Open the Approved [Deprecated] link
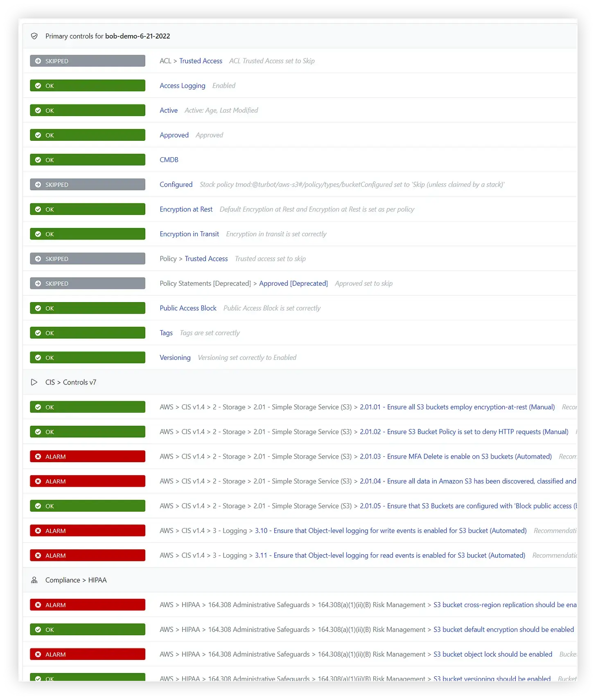Image resolution: width=596 pixels, height=700 pixels. click(293, 283)
